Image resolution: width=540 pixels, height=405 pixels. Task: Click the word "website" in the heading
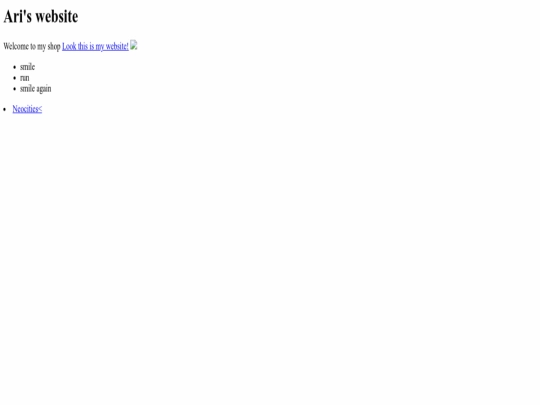click(x=57, y=17)
